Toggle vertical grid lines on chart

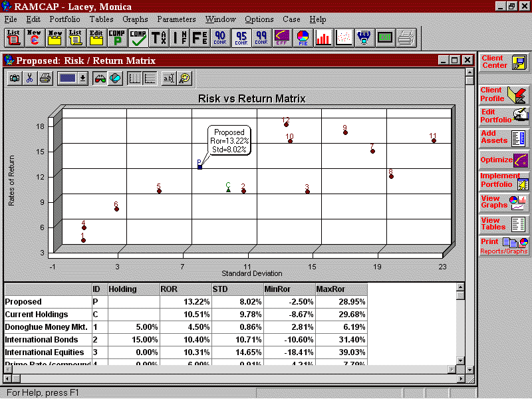(x=134, y=78)
